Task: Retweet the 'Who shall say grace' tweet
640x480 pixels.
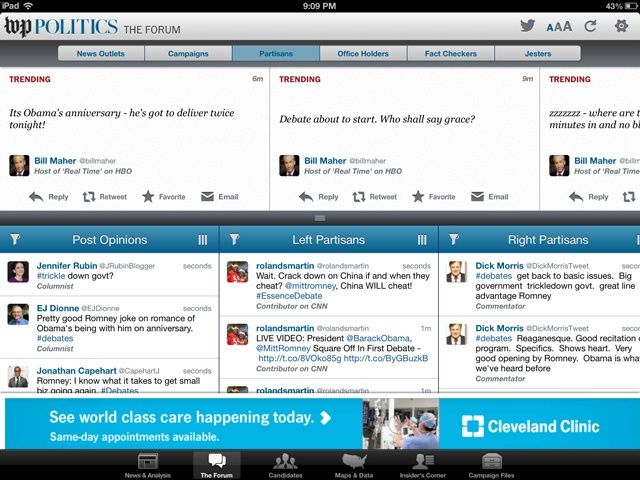Action: (375, 197)
